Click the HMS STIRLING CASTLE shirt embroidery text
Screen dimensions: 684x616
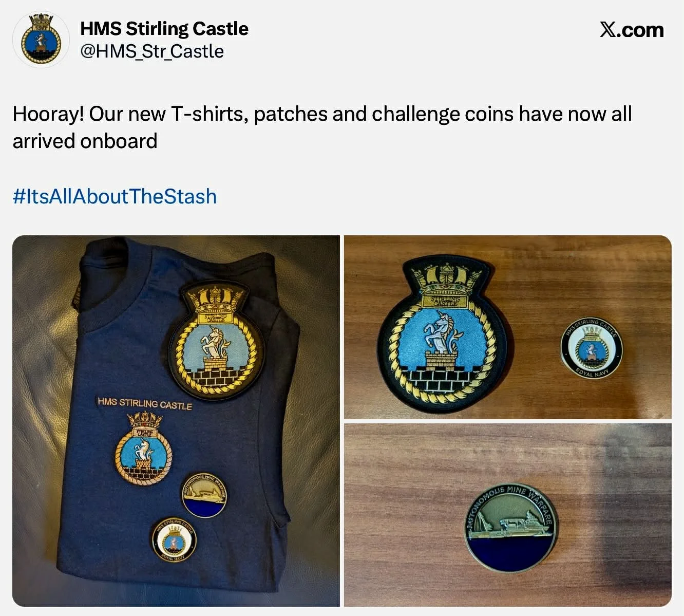(x=145, y=403)
